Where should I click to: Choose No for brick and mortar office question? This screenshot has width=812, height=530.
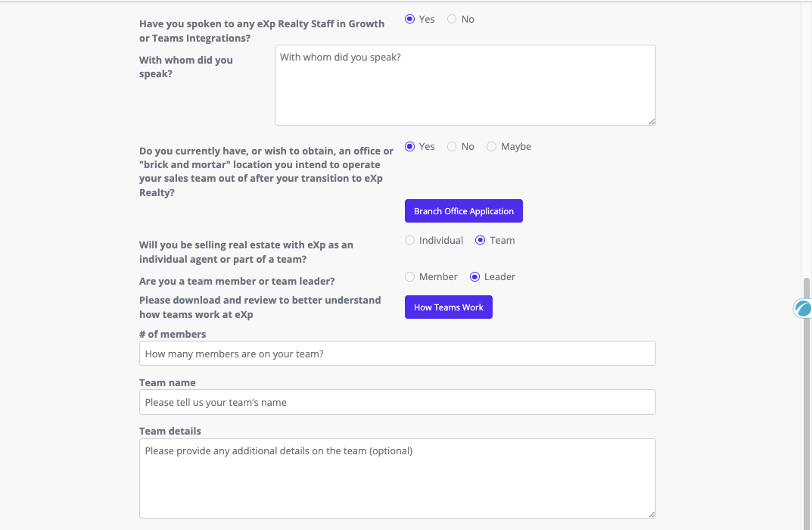[x=452, y=146]
